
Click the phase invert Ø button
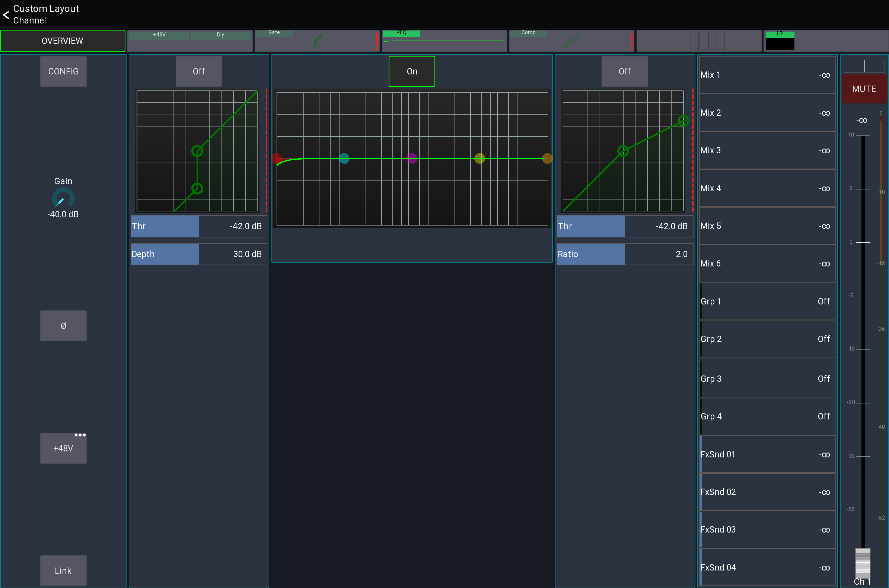(x=63, y=326)
